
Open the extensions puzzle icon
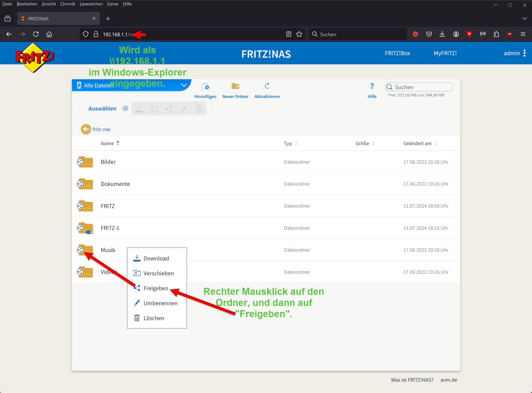496,34
